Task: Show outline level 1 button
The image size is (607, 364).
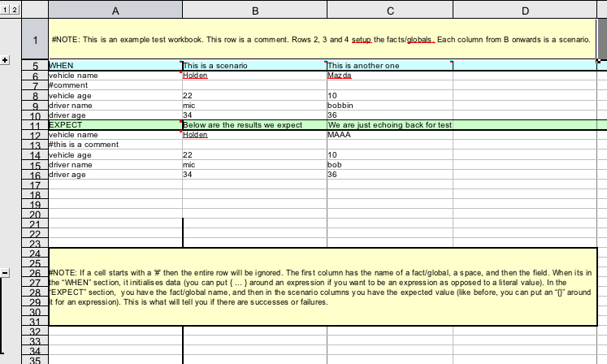Action: (x=5, y=10)
